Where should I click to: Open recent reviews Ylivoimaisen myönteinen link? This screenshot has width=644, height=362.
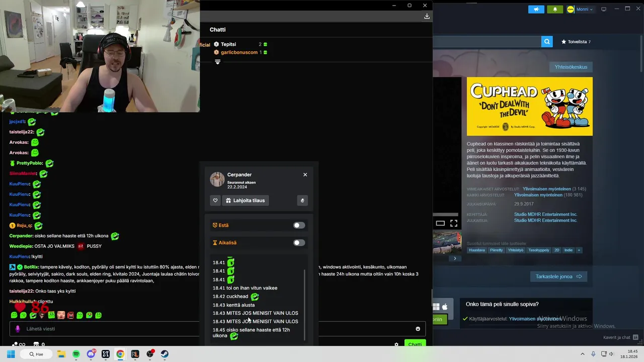tap(546, 189)
